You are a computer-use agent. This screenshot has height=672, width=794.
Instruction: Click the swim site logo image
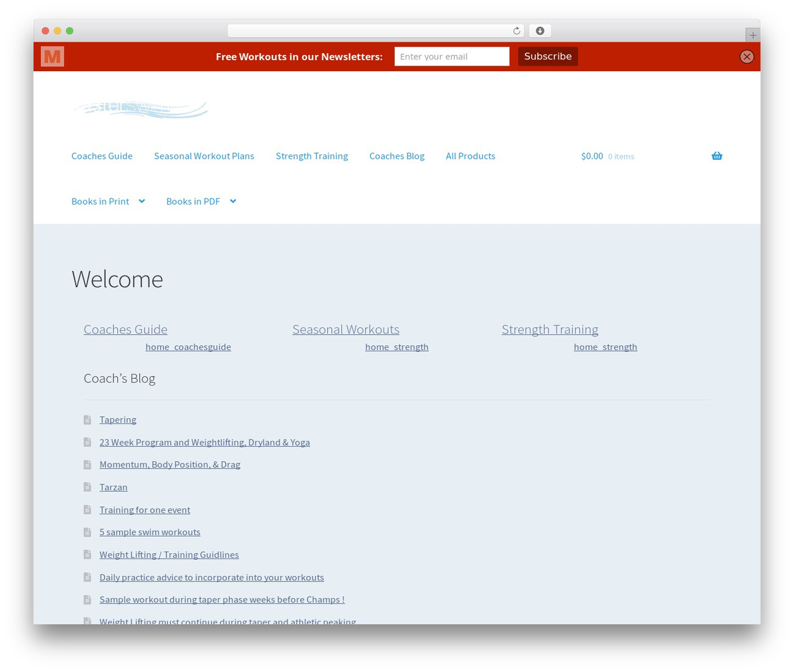pos(141,110)
